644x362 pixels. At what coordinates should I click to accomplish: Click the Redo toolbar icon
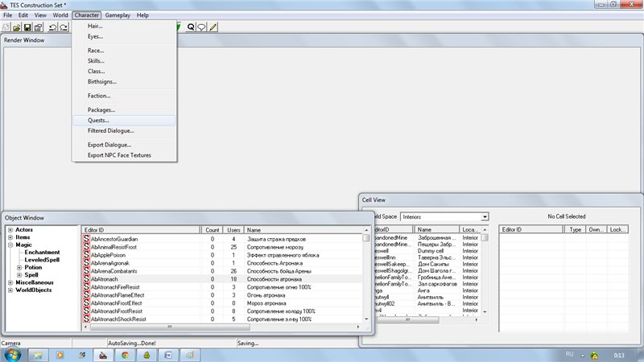[x=64, y=27]
